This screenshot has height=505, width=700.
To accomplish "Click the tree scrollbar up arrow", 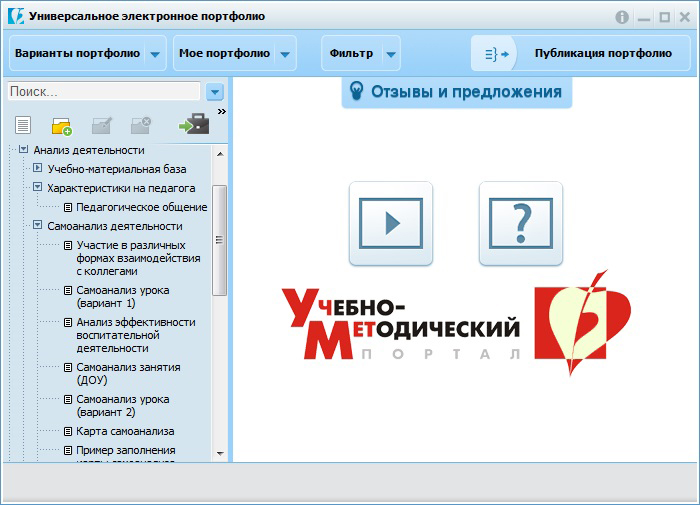I will 220,154.
